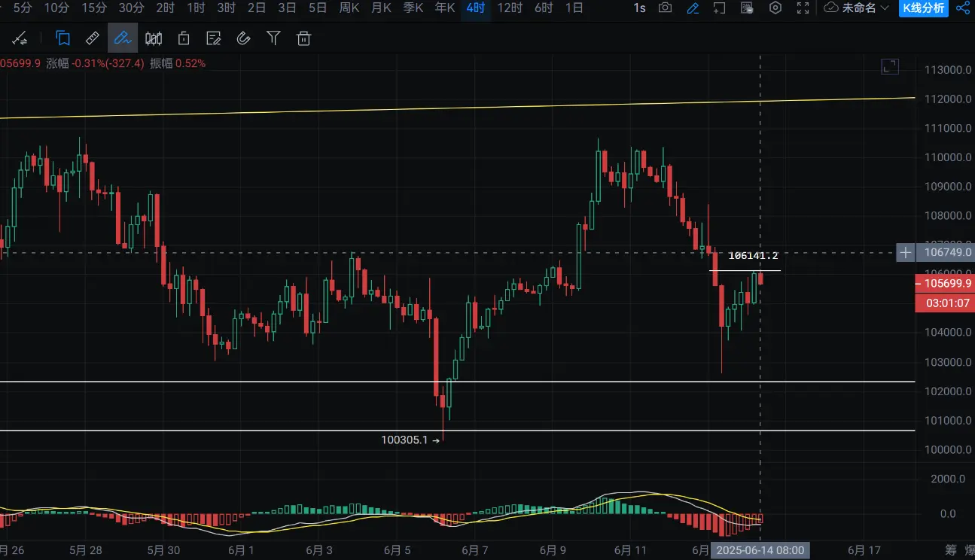Switch to 5分 timeframe
This screenshot has width=975, height=560.
click(x=23, y=8)
